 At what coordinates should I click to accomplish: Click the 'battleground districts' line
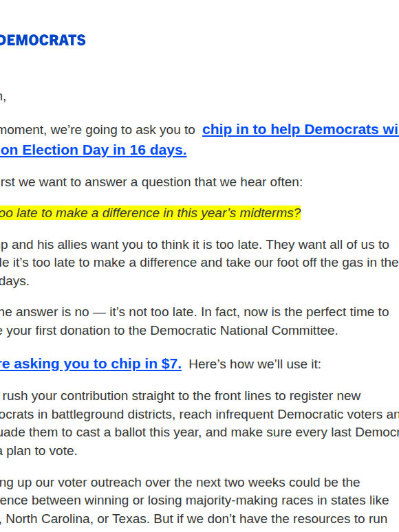tap(199, 414)
